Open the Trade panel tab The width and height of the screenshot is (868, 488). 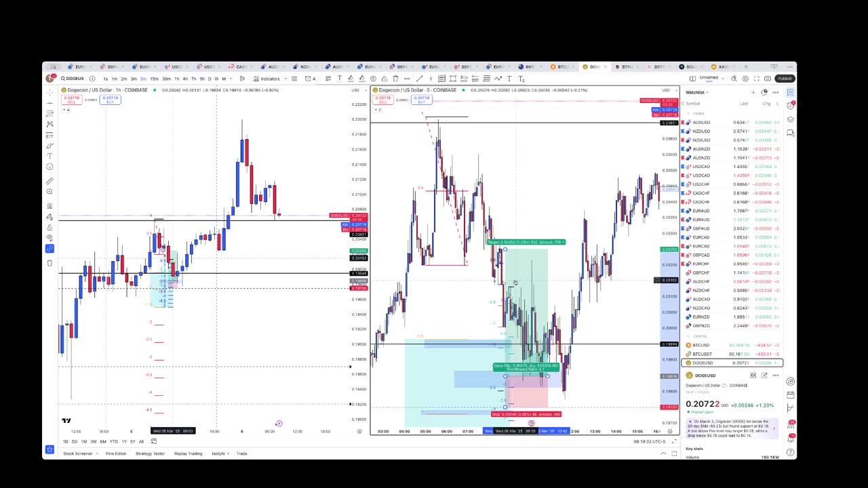pos(241,453)
